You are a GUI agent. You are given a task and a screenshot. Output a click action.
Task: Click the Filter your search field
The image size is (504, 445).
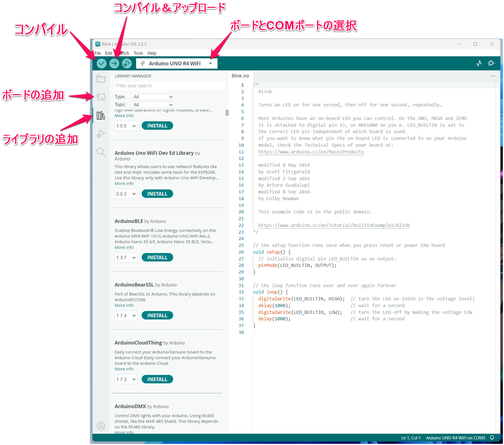coord(169,86)
